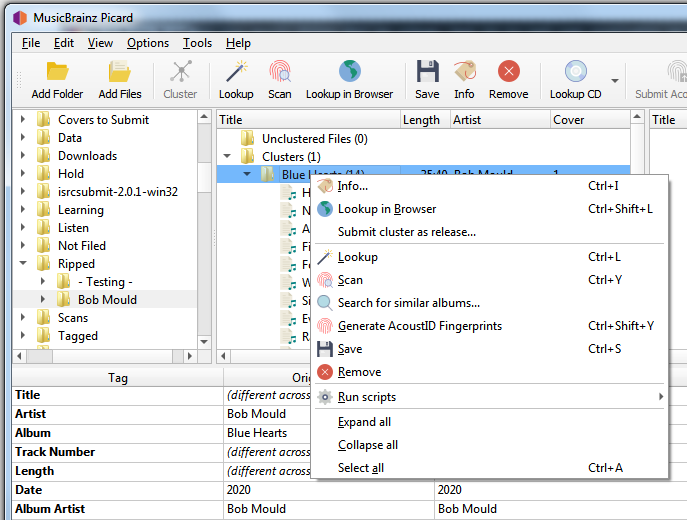
Task: Click the Submit AcoustIDs toolbar icon
Action: tap(677, 71)
